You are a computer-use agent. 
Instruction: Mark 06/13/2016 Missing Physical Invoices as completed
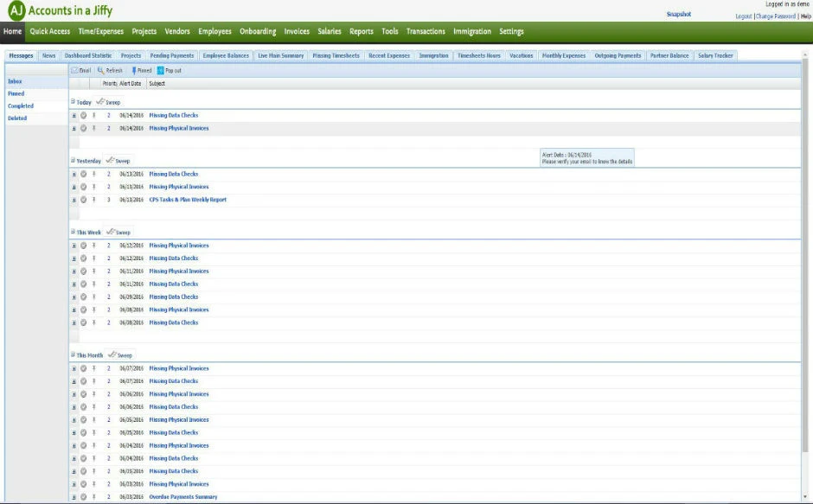(84, 187)
